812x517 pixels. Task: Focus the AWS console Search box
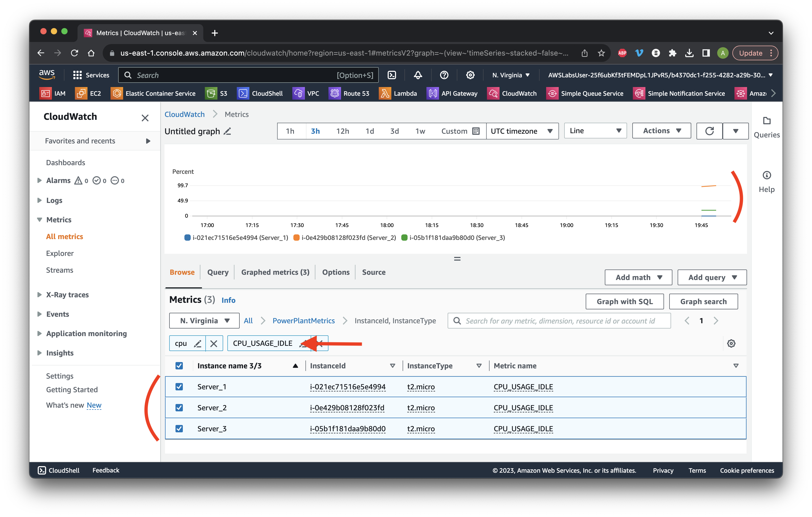248,75
